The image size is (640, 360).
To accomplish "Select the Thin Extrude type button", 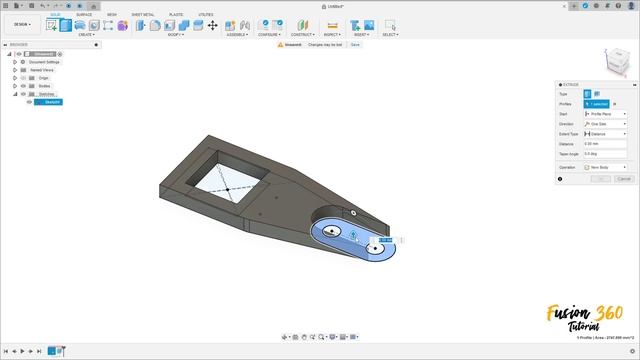I will click(597, 94).
